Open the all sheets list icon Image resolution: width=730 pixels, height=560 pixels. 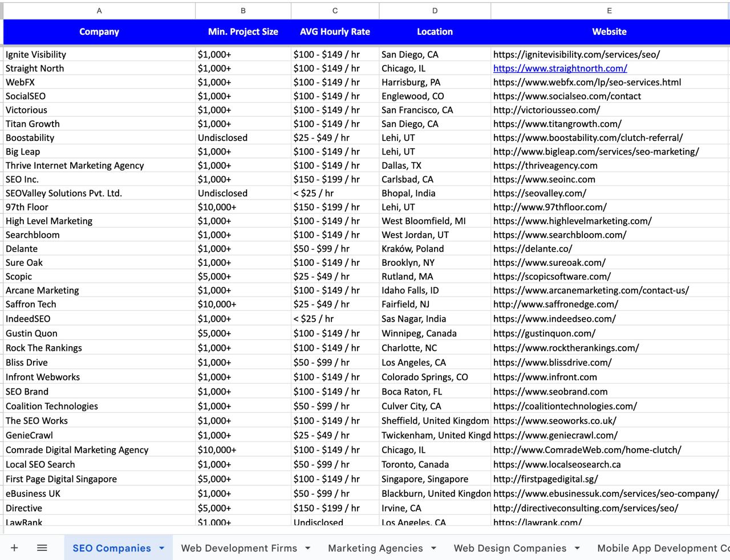(42, 548)
